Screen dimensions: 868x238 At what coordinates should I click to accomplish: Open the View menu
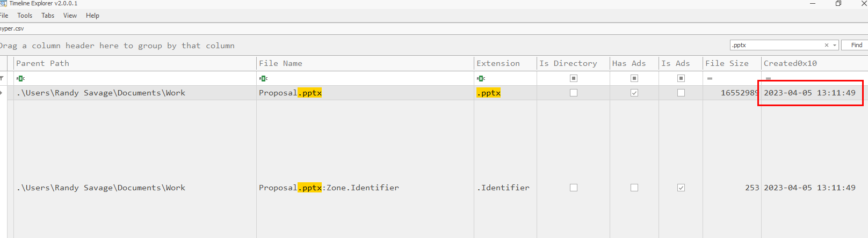click(x=70, y=16)
